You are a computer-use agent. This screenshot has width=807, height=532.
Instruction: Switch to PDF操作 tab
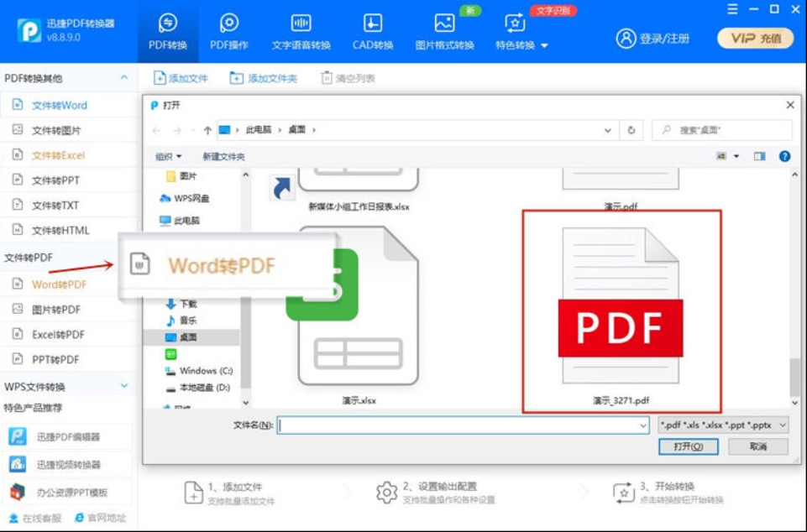(x=229, y=32)
